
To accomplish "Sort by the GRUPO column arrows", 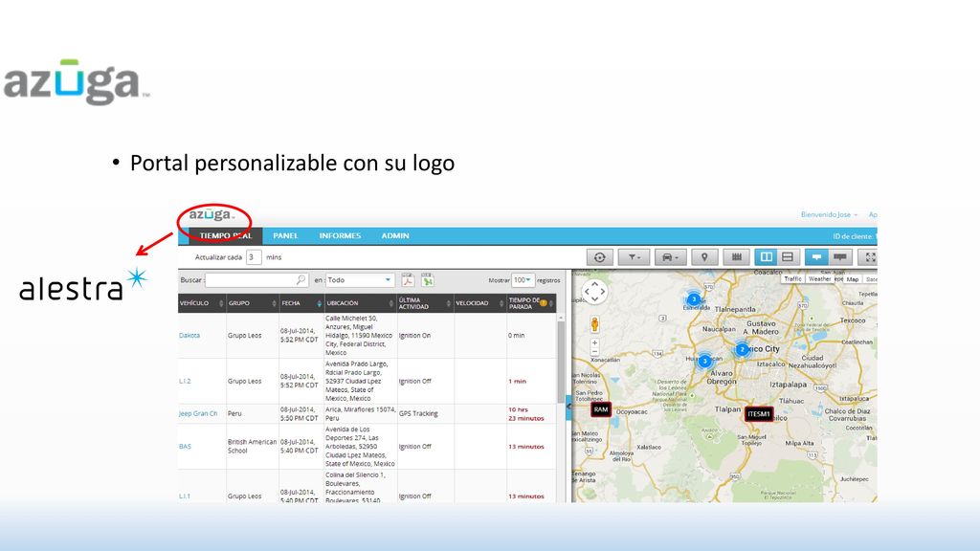I will coord(274,303).
